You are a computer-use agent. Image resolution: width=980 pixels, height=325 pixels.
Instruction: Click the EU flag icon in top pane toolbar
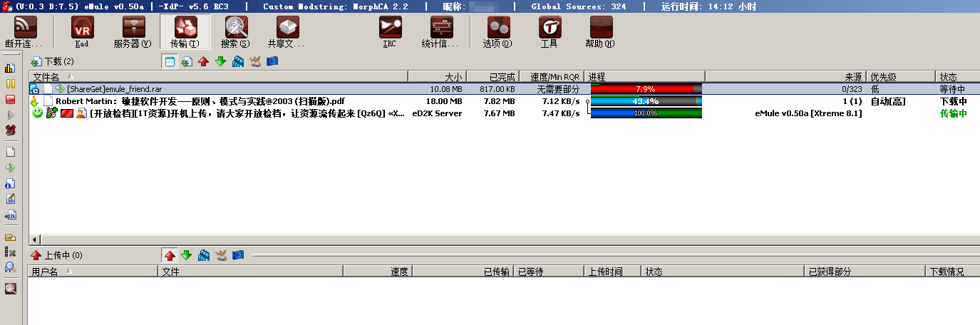coord(272,62)
